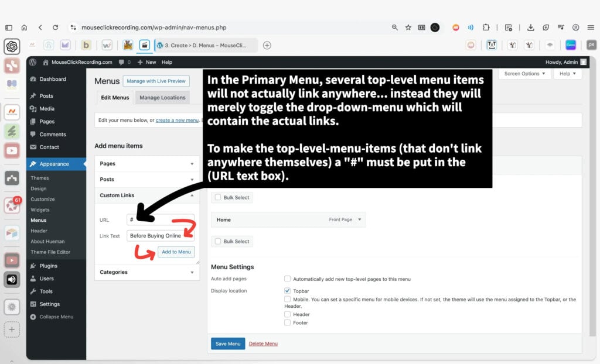Uncheck the Topbar display location checkbox

pos(287,290)
